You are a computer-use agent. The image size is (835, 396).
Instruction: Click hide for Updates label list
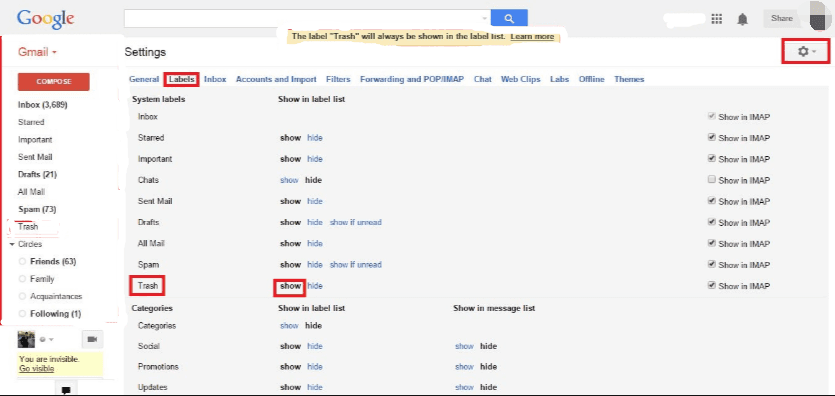tap(315, 387)
